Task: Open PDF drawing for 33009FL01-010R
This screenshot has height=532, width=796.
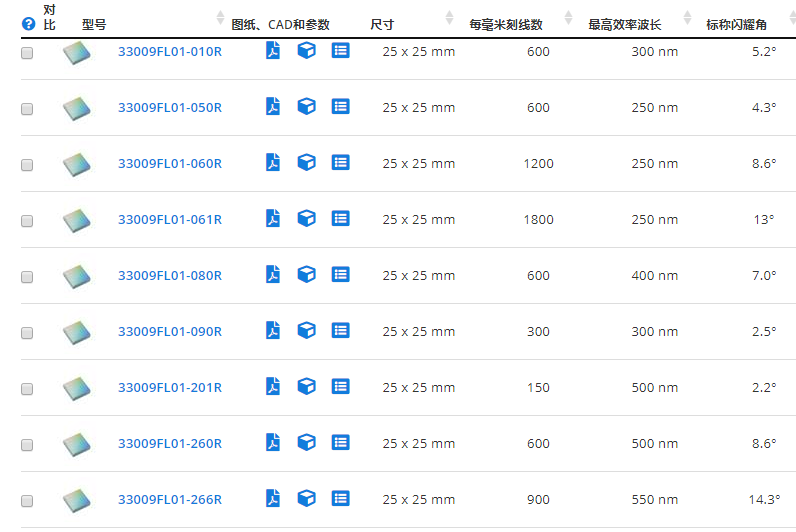Action: 272,51
